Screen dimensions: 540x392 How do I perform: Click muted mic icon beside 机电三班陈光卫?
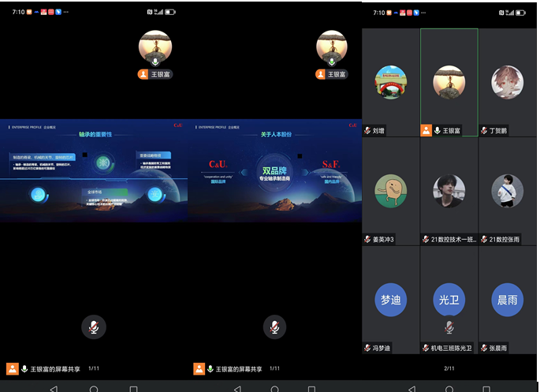pos(426,348)
